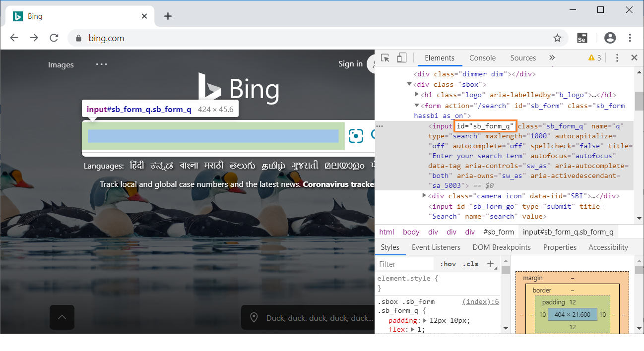The height and width of the screenshot is (351, 644).
Task: Show more DevTools tabs chevron
Action: point(552,58)
